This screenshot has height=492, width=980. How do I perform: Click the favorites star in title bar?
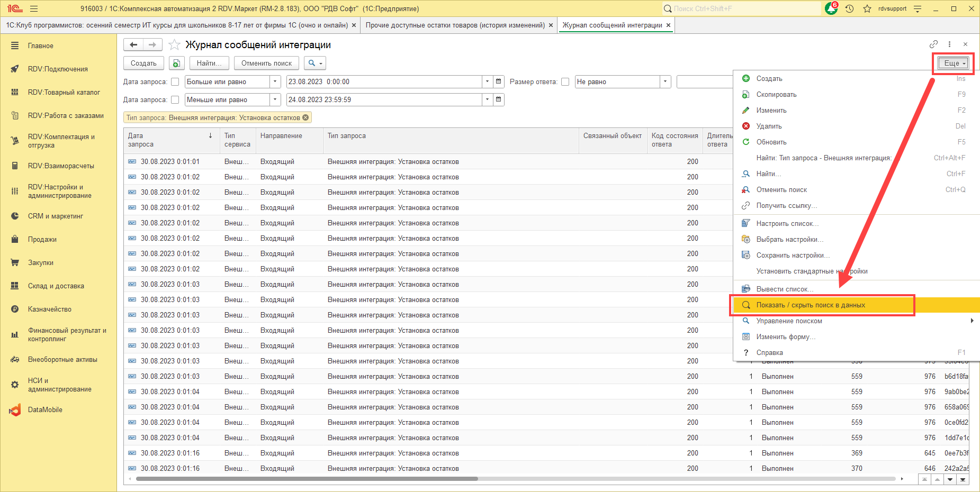867,8
